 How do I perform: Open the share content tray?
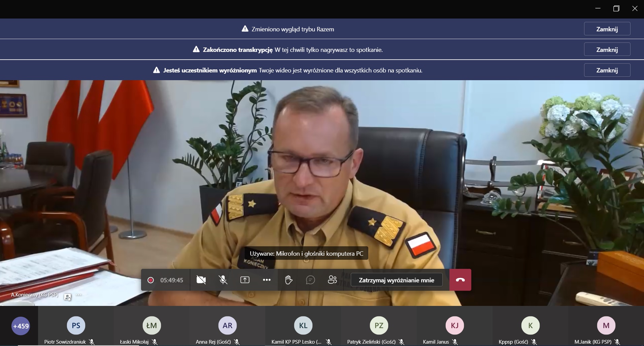pos(245,280)
